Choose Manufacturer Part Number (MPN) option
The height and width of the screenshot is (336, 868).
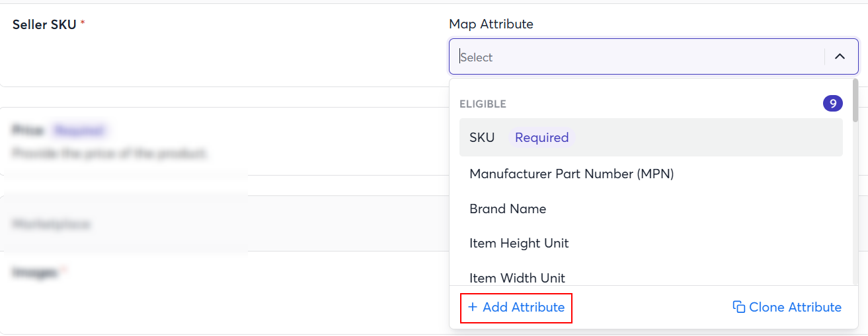click(x=571, y=174)
